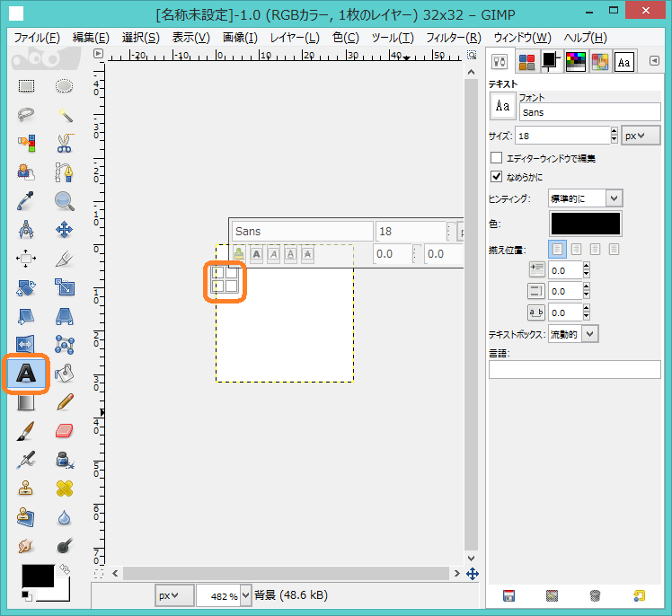Image resolution: width=672 pixels, height=616 pixels.
Task: Open the レイヤー(L) menu
Action: click(x=295, y=38)
